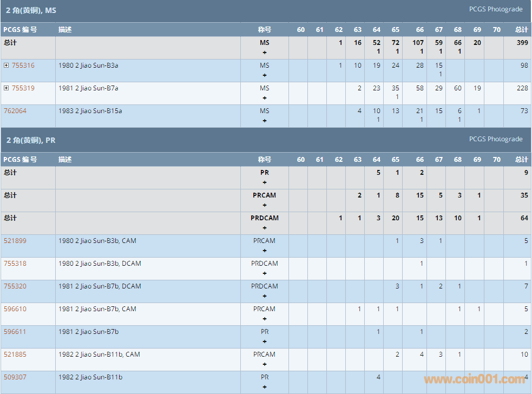Click plus sign under PRCAM for 1982 Sun-B11b, CAM

265,364
